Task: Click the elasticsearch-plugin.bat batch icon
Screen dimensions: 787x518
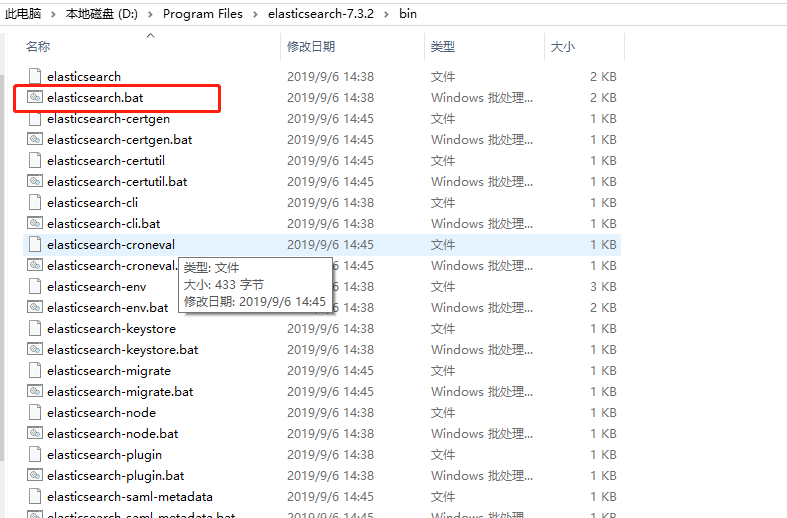Action: point(35,475)
